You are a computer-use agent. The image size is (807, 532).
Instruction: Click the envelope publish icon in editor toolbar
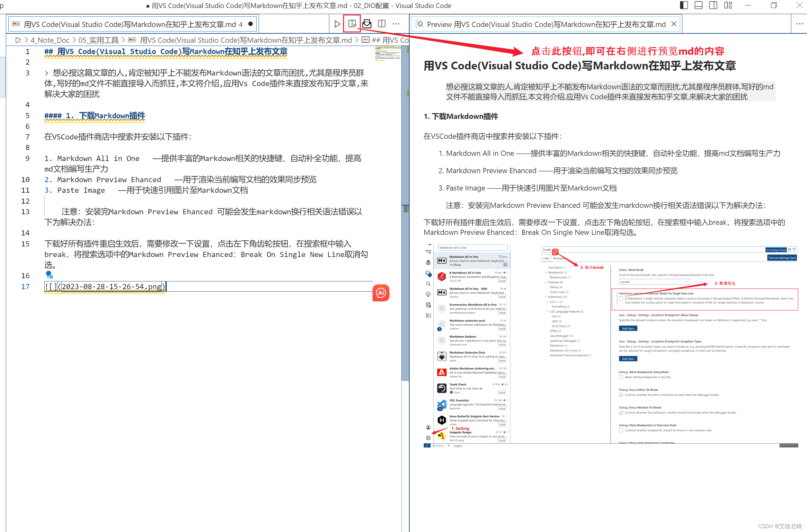click(367, 24)
